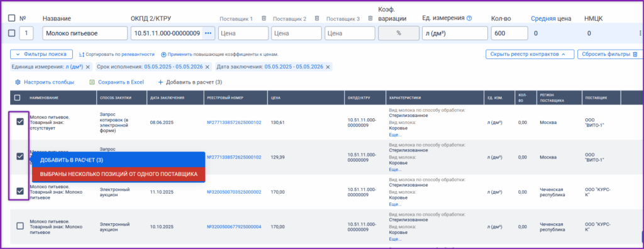Open contract №2771338572625000102 priced 130,61

[x=234, y=123]
